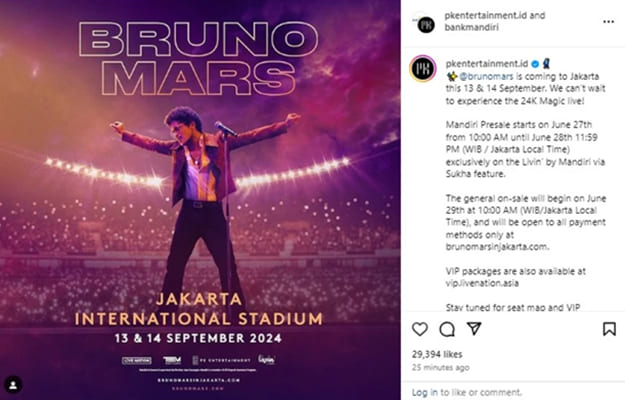Show tagged accounts icon on the poster
This screenshot has height=400, width=625.
click(14, 384)
